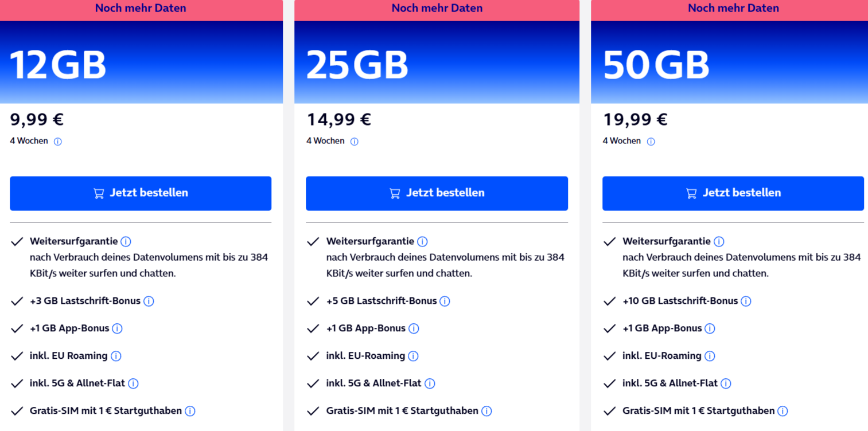868x431 pixels.
Task: Order the 12GB plan with Jetzt bestellen
Action: pyautogui.click(x=141, y=193)
